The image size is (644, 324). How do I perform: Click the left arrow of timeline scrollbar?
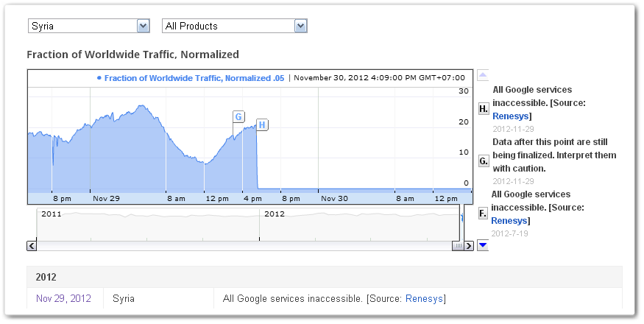(32, 246)
